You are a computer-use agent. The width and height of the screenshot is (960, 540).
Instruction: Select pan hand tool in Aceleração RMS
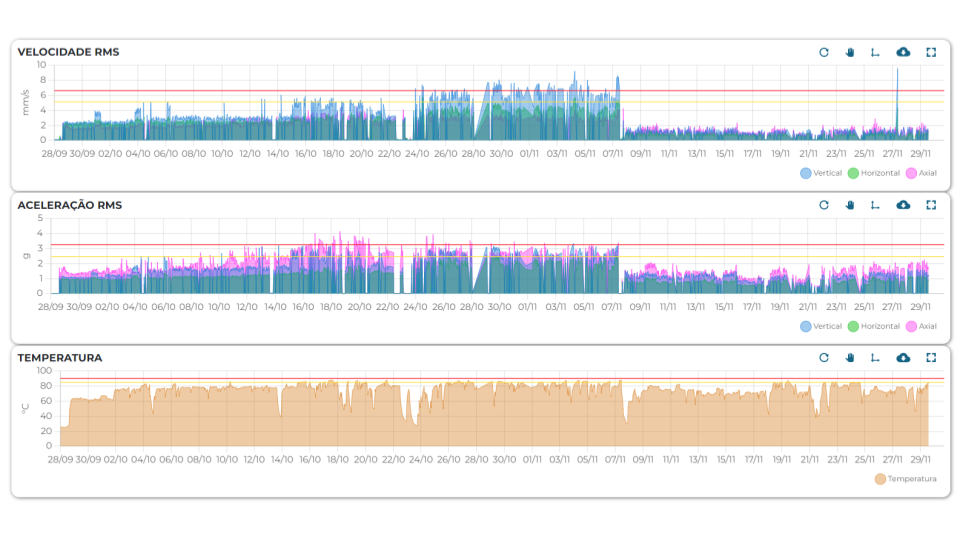(x=850, y=205)
